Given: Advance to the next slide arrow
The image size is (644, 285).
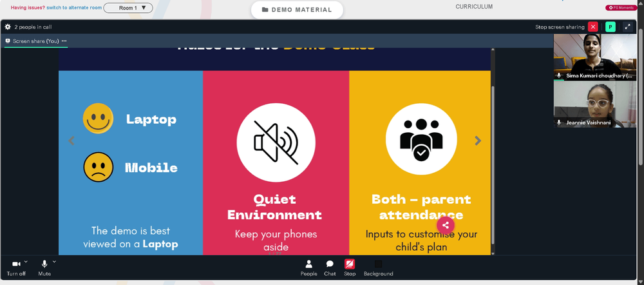Looking at the screenshot, I should click(478, 141).
